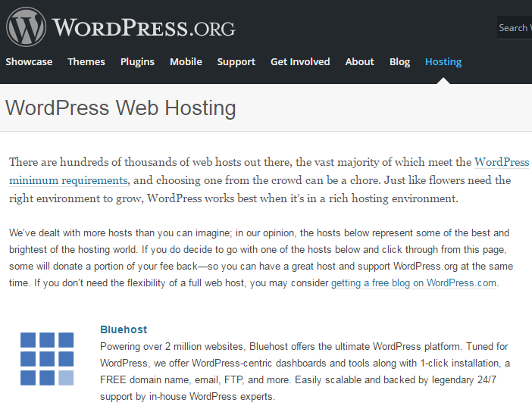Viewport: 532px width, 412px height.
Task: Select the active Hosting tab
Action: 443,61
